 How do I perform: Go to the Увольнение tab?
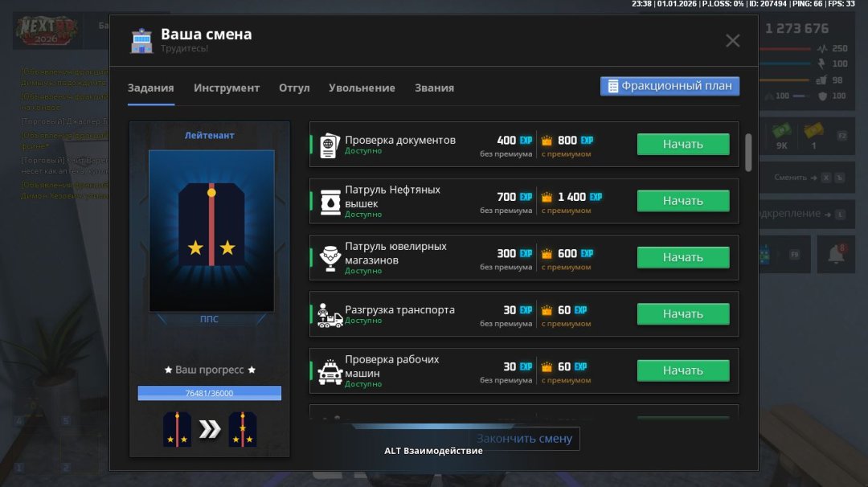click(362, 88)
